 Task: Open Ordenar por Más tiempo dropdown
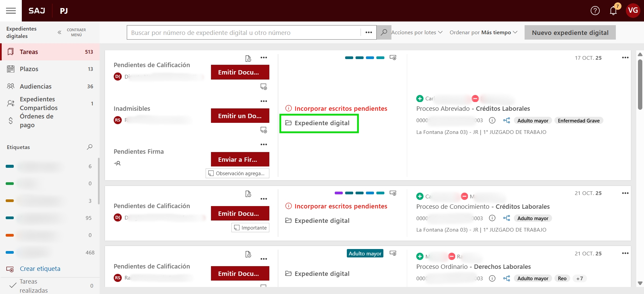(x=483, y=33)
